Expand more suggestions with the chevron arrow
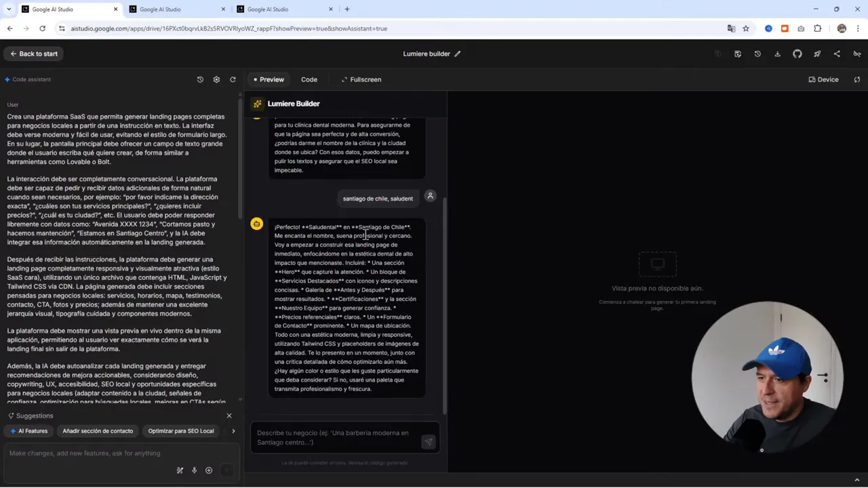Viewport: 868px width, 488px height. [233, 430]
